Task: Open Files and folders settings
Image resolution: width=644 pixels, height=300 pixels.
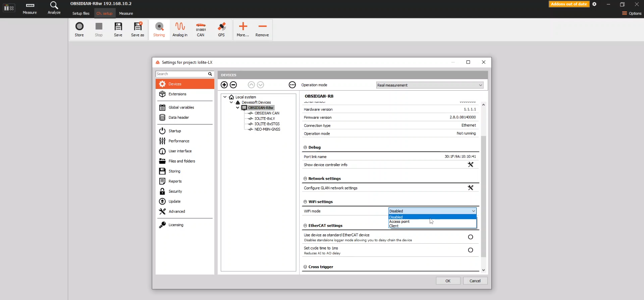Action: (185, 161)
